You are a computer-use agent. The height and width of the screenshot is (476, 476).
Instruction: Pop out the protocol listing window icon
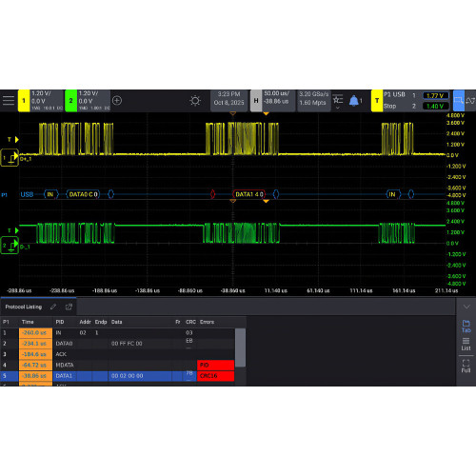pos(69,307)
